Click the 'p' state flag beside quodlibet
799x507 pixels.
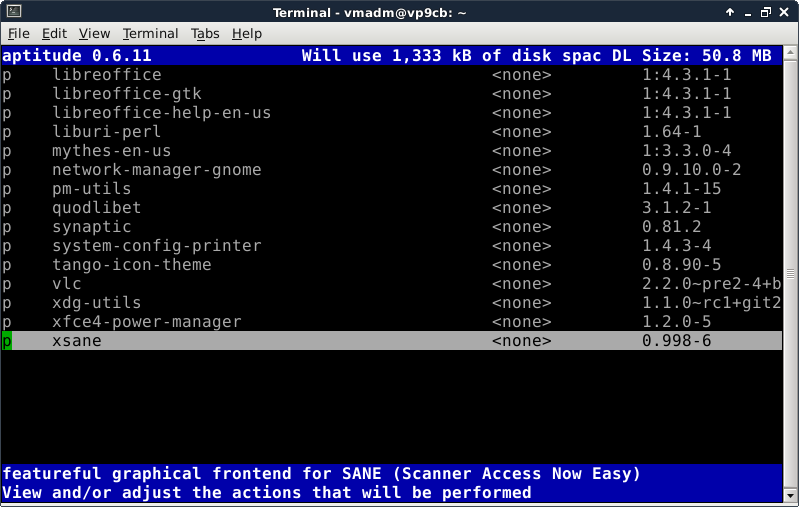point(7,208)
